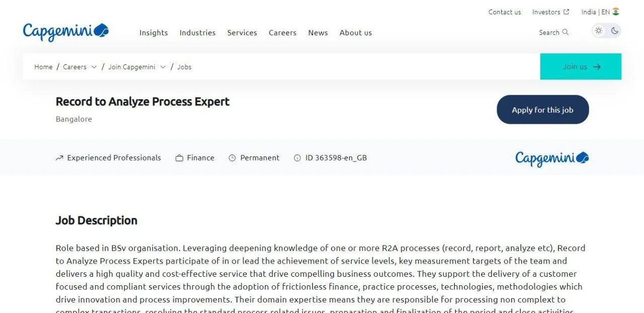Expand the Careers breadcrumb dropdown
Viewport: 644px width, 313px height.
tap(94, 67)
